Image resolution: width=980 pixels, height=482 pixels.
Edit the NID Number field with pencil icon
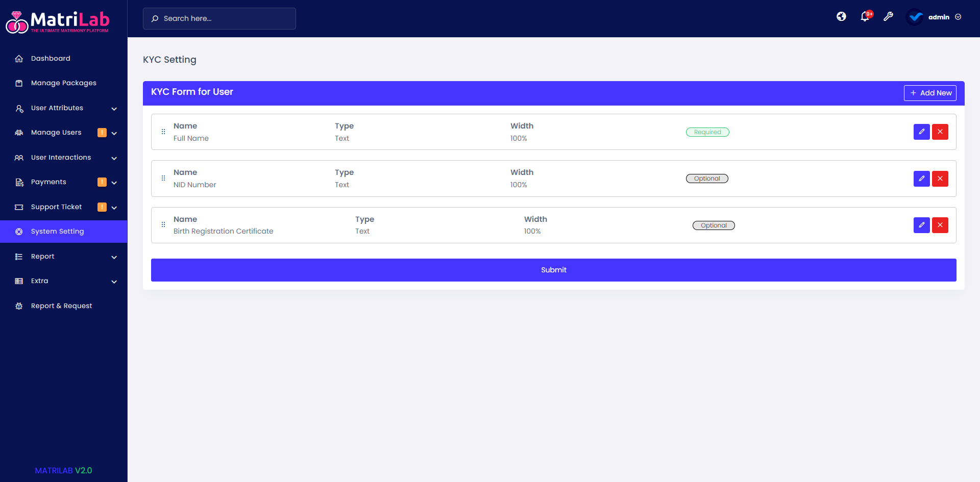[921, 179]
